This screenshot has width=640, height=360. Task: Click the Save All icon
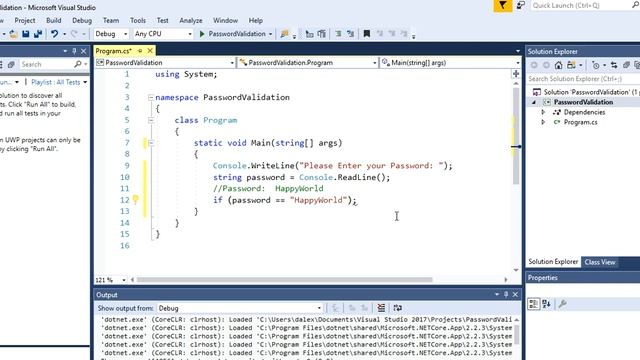pyautogui.click(x=38, y=34)
